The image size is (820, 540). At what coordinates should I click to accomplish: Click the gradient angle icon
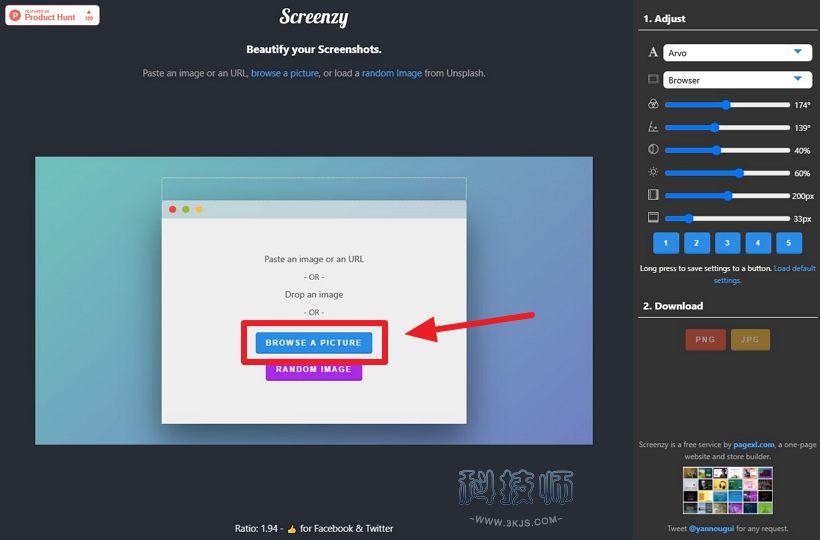(x=653, y=127)
